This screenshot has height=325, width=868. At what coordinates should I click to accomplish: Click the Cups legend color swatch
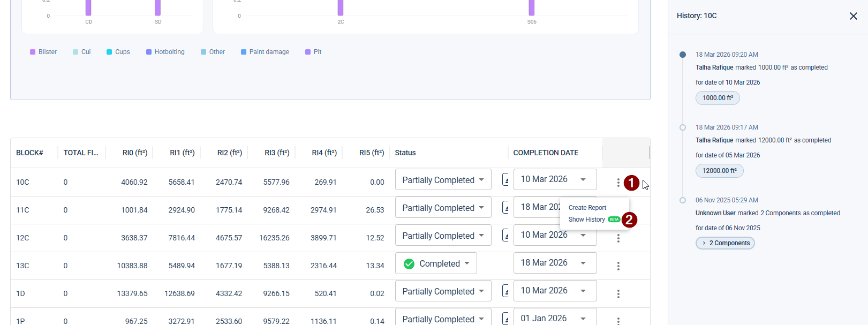point(109,52)
